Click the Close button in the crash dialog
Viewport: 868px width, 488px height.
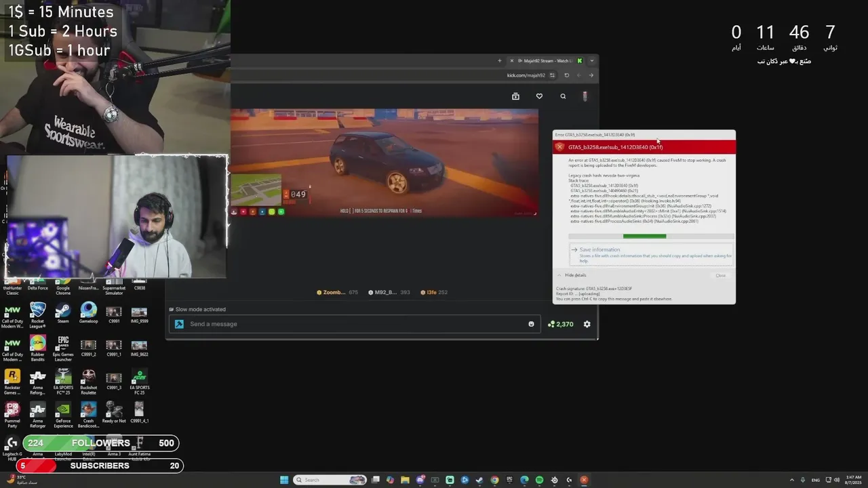tap(720, 275)
